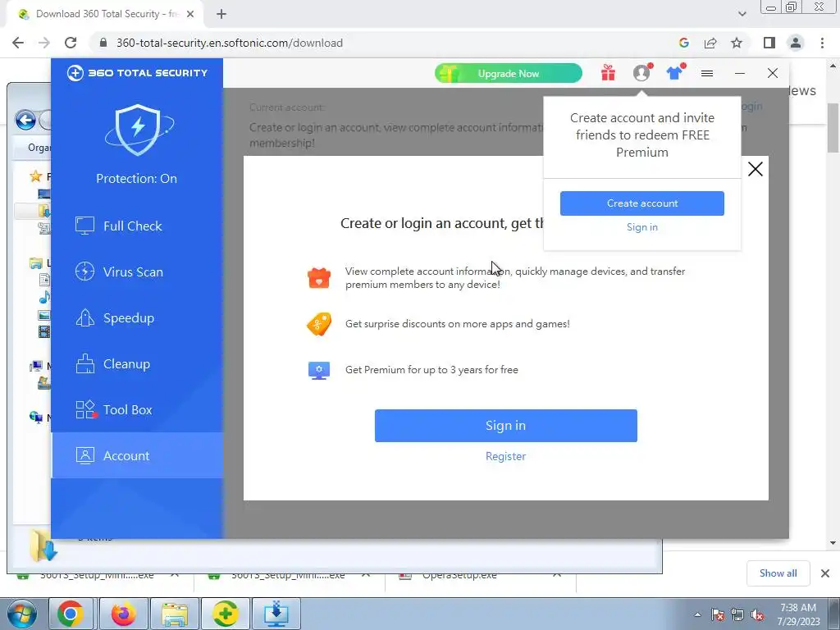This screenshot has width=840, height=630.
Task: Bookmark this page with star icon
Action: point(737,43)
